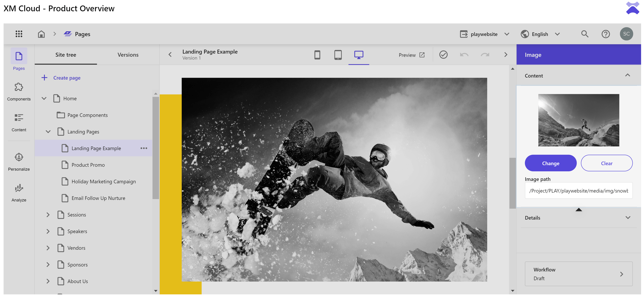Select the Site tree tab

pyautogui.click(x=65, y=55)
